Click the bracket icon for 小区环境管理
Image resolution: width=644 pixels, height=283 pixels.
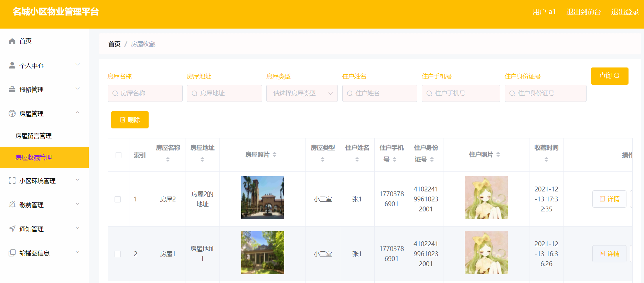point(12,180)
